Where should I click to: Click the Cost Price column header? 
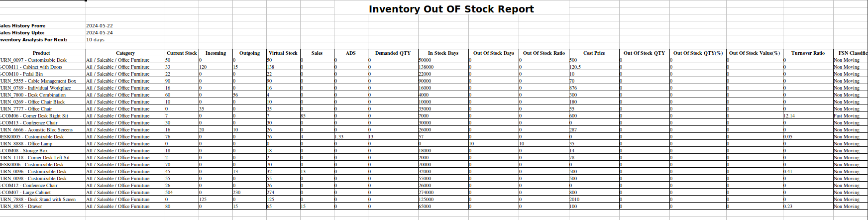pyautogui.click(x=594, y=53)
